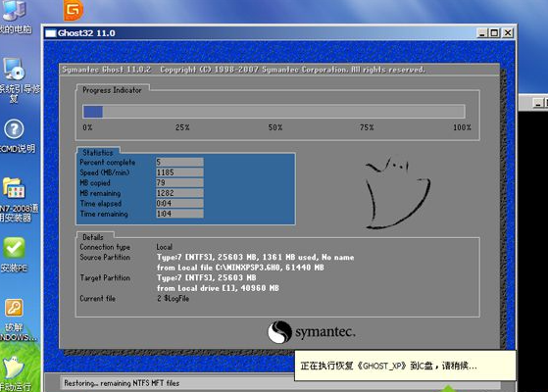Viewport: 548px width, 392px height.
Task: Maximize the Ghost32 11.0 window
Action: [x=494, y=33]
